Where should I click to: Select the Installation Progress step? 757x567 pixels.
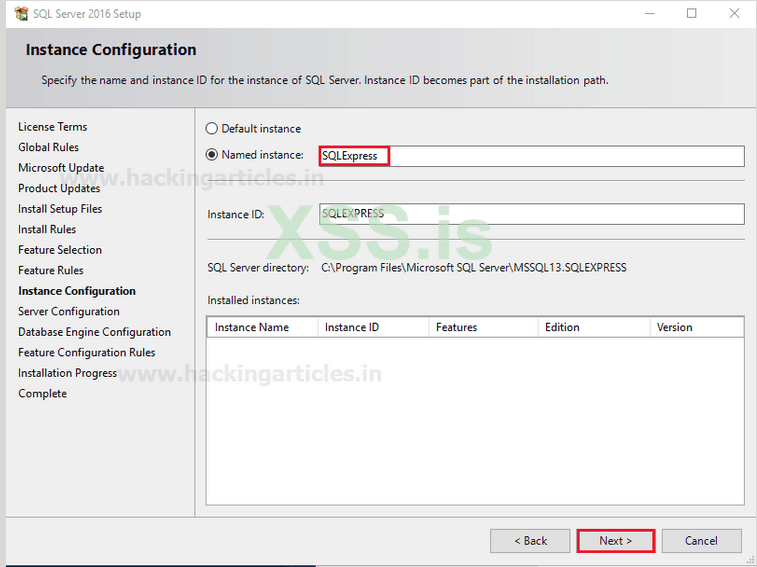68,373
